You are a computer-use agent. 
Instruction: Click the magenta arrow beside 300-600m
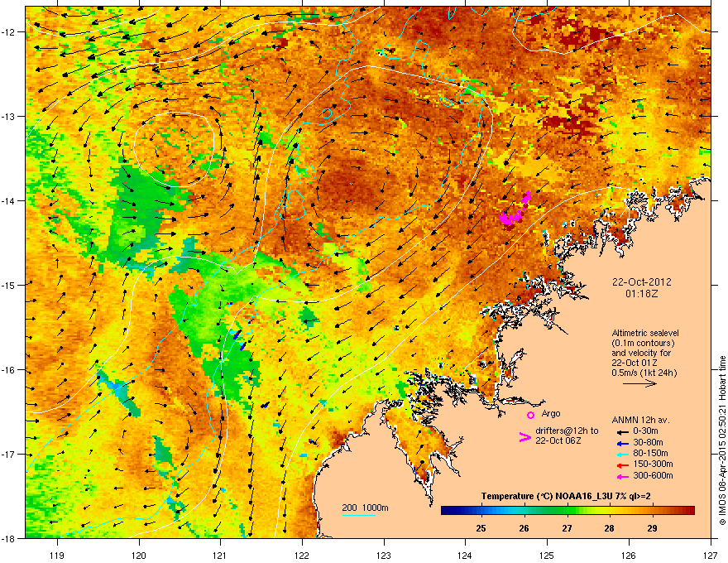[623, 476]
